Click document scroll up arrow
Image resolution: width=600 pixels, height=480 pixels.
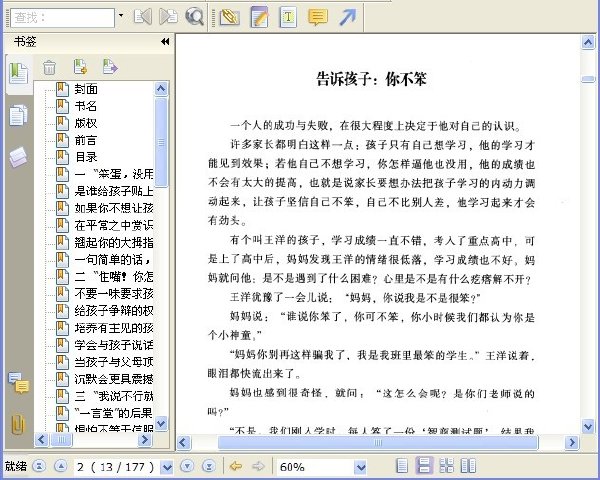pyautogui.click(x=588, y=42)
